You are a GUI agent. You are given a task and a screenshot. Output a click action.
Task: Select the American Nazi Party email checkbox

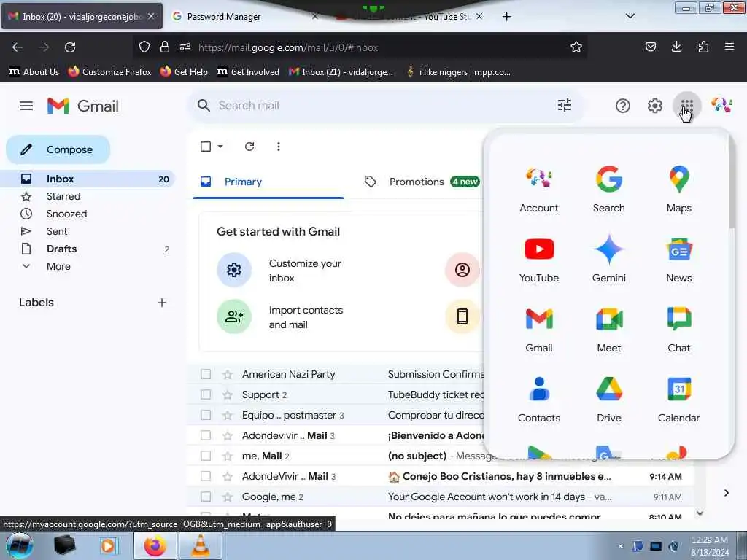pyautogui.click(x=205, y=374)
